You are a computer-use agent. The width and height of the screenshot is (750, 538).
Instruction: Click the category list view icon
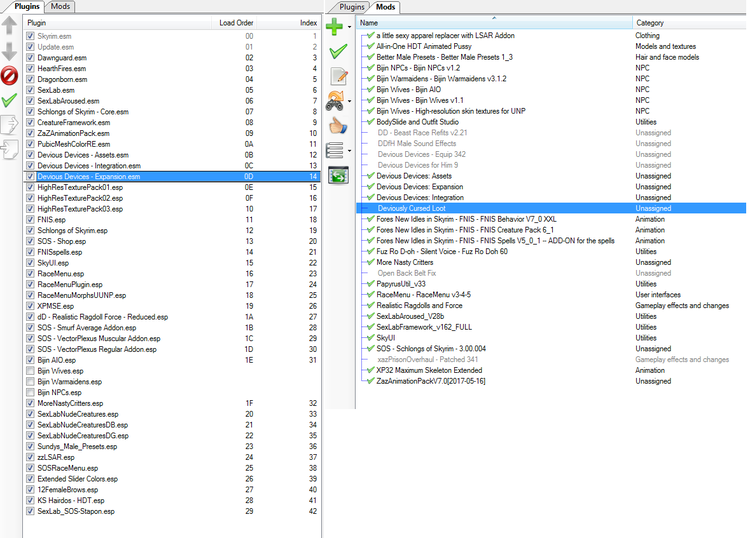click(x=334, y=151)
